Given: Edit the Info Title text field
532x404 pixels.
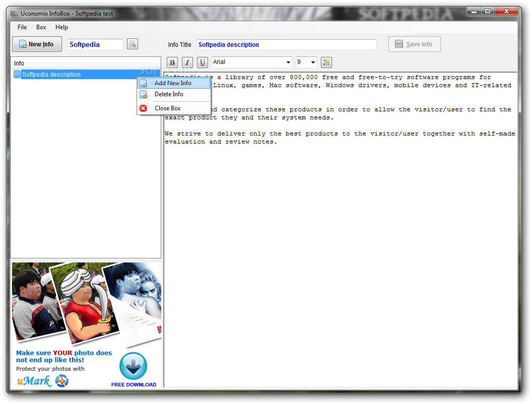Looking at the screenshot, I should (x=286, y=44).
